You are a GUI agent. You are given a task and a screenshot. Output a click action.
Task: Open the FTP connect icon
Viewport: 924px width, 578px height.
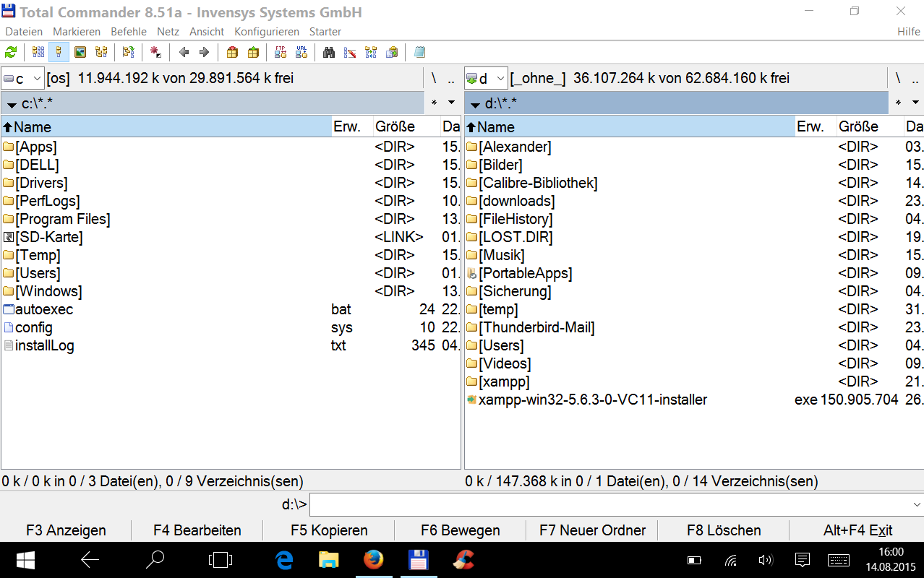click(281, 52)
